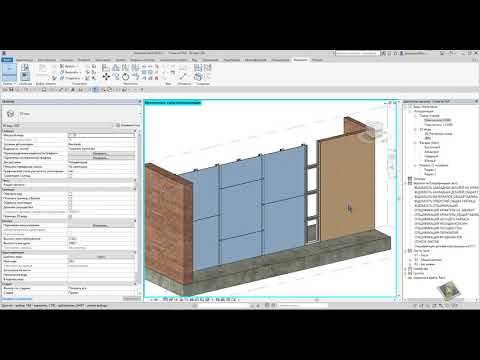Viewport: 480px width, 360px height.
Task: Switch to the Insert (Вставка) ribbon tab
Action: 84,60
